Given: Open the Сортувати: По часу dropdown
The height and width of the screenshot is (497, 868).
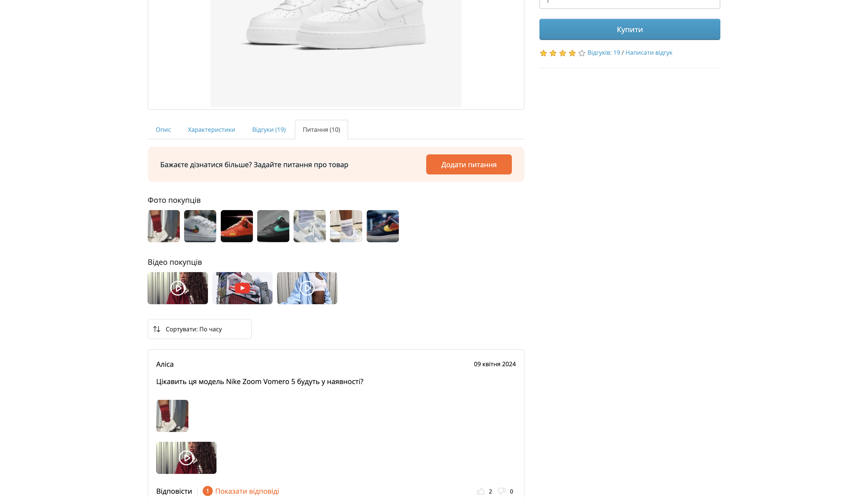Looking at the screenshot, I should pos(199,329).
